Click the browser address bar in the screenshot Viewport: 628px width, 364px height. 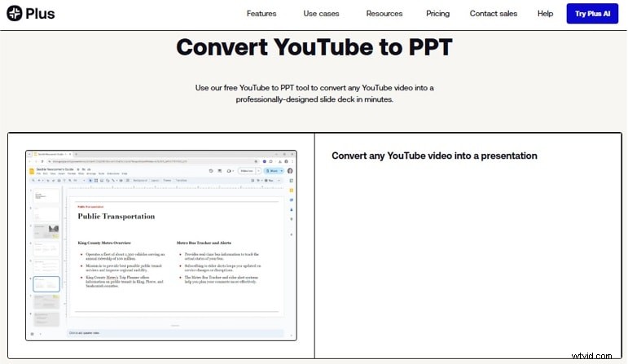[x=154, y=161]
